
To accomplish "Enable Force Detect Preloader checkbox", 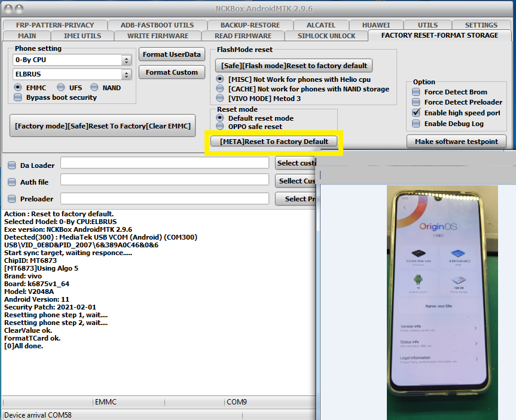I will coord(416,102).
